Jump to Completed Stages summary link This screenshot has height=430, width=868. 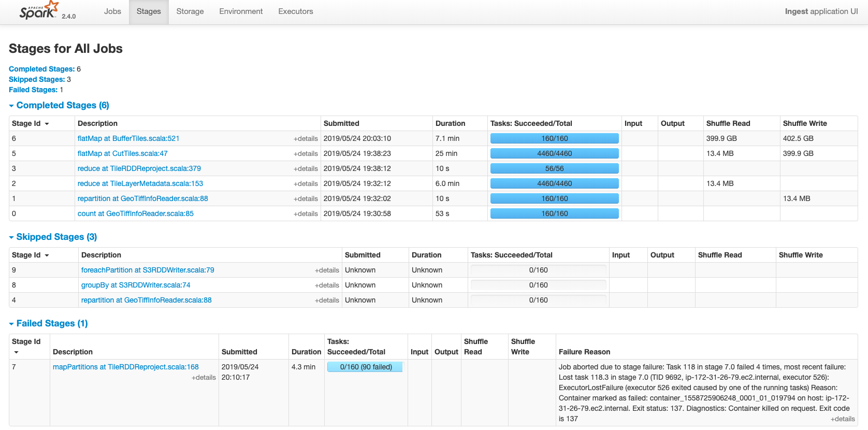click(41, 69)
